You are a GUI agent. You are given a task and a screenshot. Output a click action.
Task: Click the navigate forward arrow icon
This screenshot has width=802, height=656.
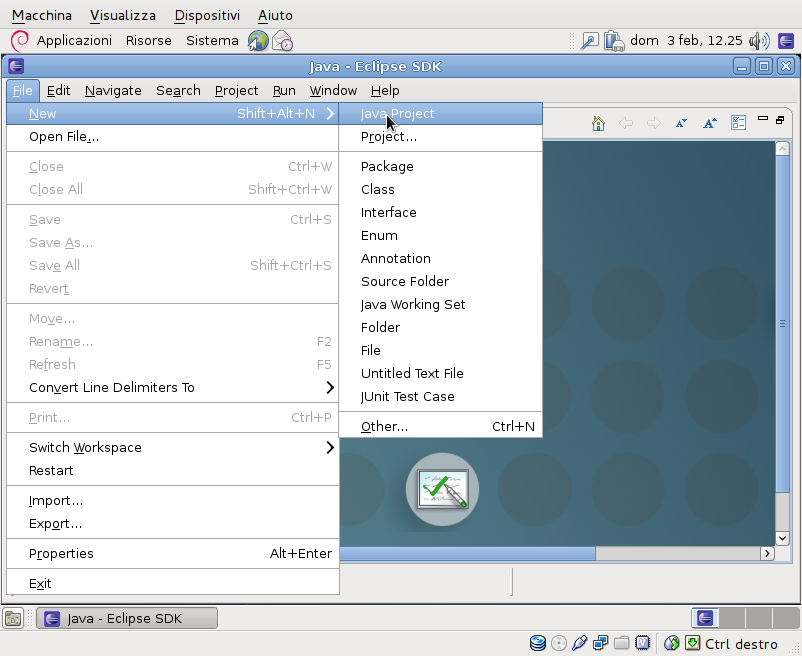click(x=653, y=123)
